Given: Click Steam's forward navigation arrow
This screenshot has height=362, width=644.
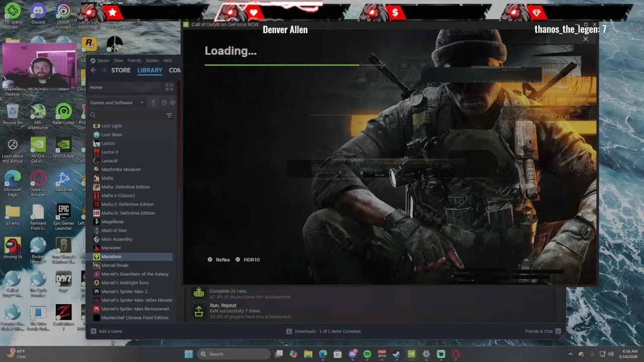Looking at the screenshot, I should tap(104, 70).
